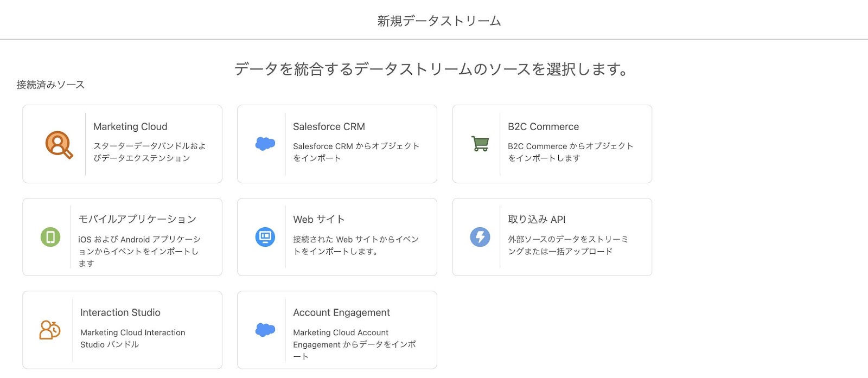The height and width of the screenshot is (378, 868).
Task: Click the 接続済みソース section label
Action: (50, 84)
